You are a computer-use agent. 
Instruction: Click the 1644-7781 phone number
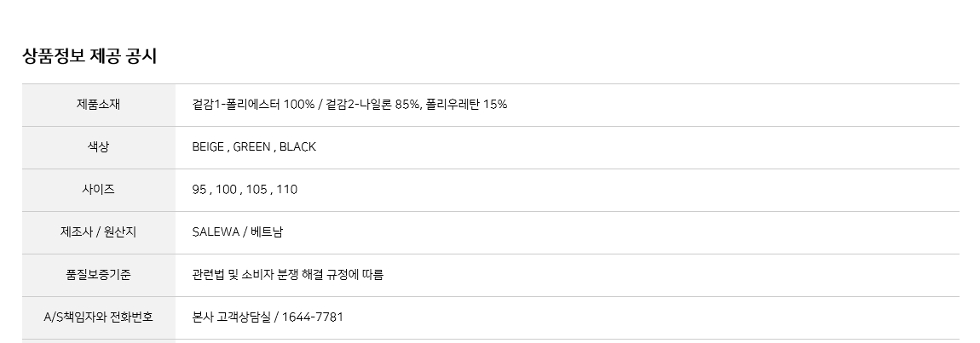pos(312,317)
